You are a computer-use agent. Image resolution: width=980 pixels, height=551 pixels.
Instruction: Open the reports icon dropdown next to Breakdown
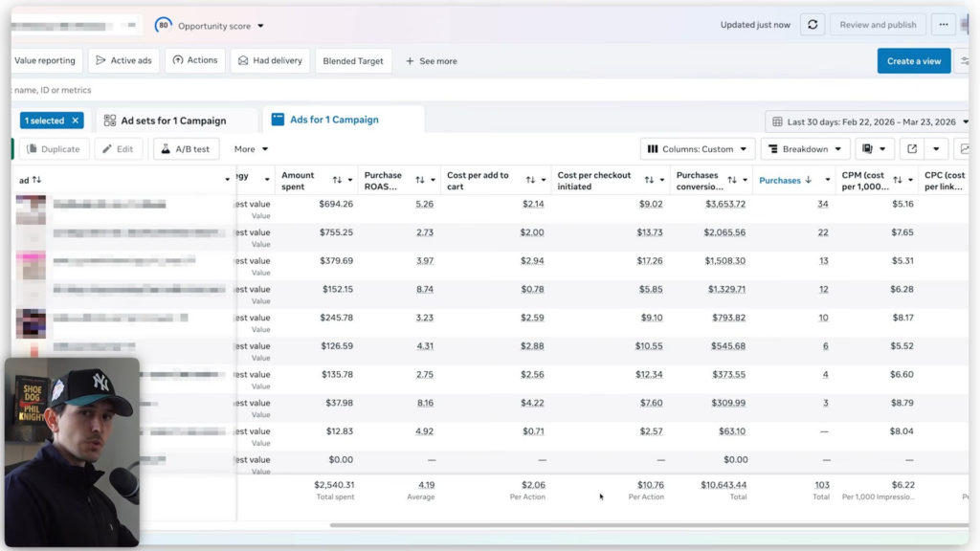pos(874,148)
